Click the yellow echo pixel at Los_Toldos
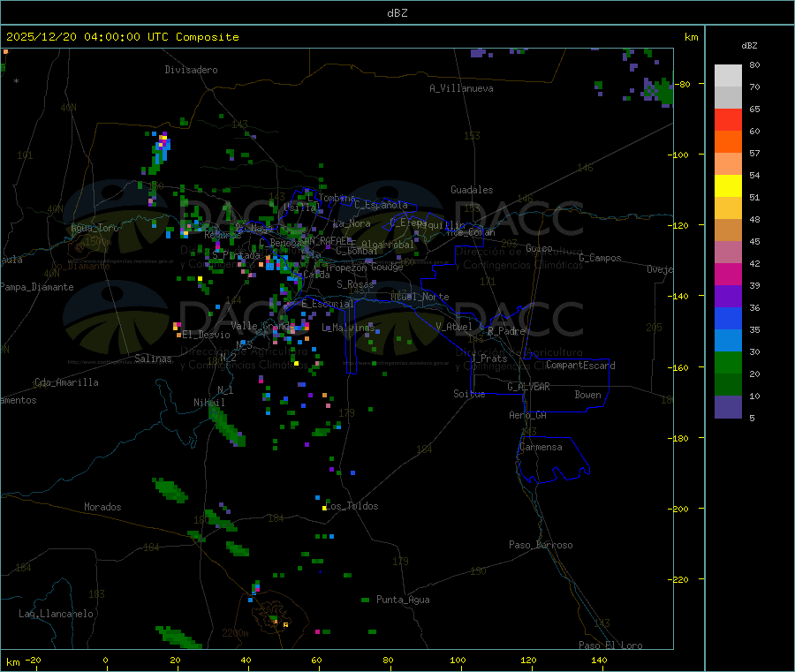This screenshot has height=672, width=795. (324, 508)
